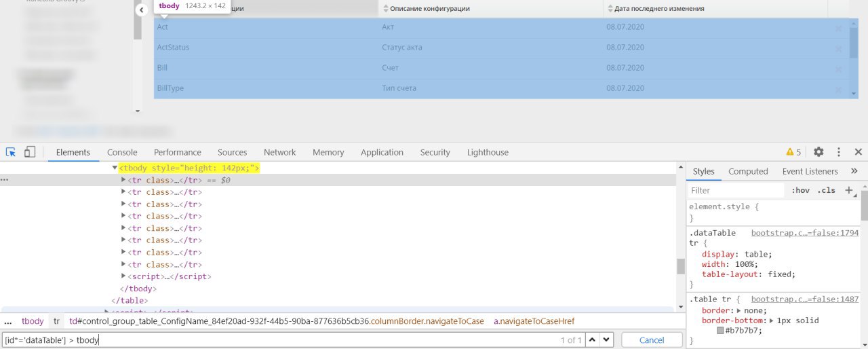This screenshot has height=349, width=868.
Task: Click the table-layout: fixed declaration
Action: pos(749,274)
